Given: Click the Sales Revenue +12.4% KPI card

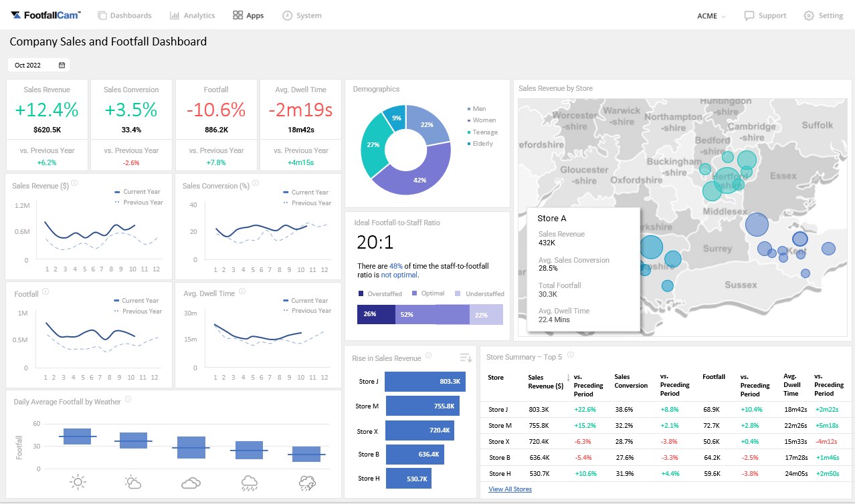Looking at the screenshot, I should [x=47, y=125].
